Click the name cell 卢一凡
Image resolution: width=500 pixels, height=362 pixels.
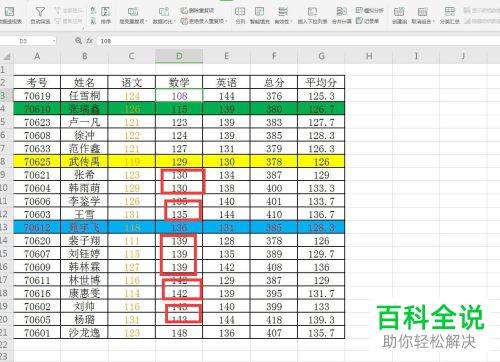[x=84, y=122]
